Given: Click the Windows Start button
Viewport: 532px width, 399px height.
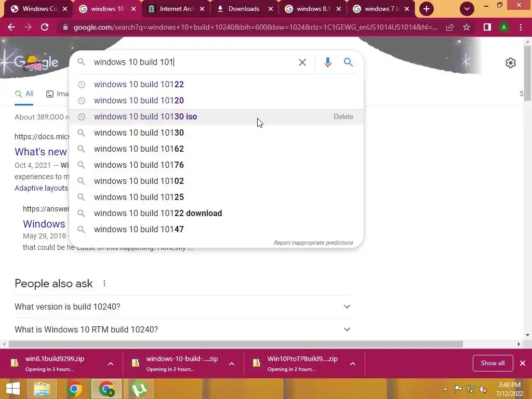Looking at the screenshot, I should 13,389.
